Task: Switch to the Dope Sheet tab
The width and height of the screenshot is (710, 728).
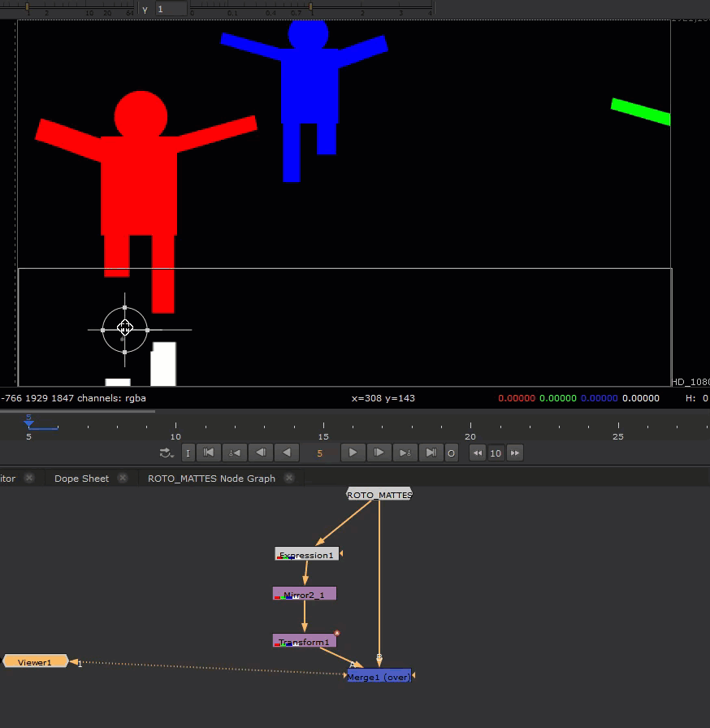Action: pyautogui.click(x=81, y=479)
